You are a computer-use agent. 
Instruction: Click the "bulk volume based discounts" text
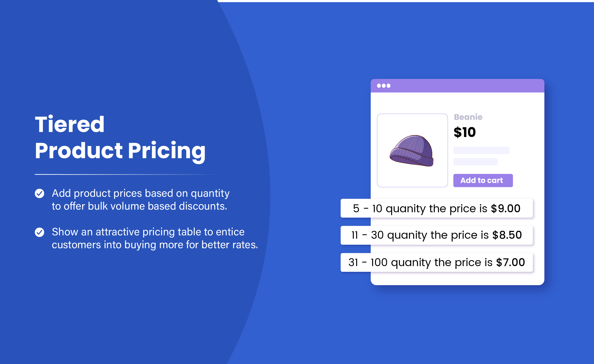(x=157, y=206)
